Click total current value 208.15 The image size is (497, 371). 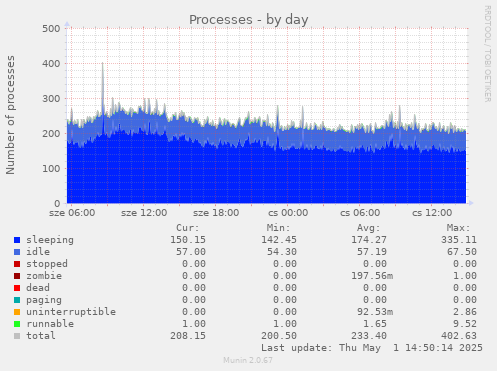coord(188,336)
